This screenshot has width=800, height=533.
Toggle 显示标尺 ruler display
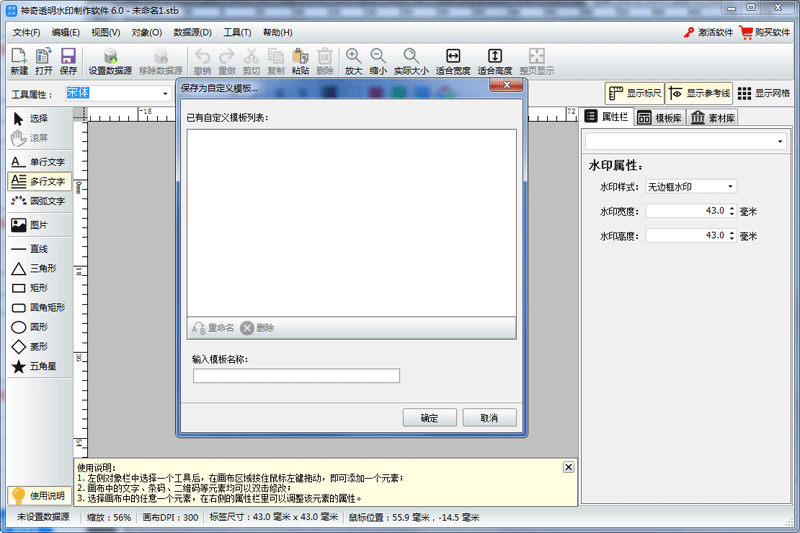click(635, 93)
